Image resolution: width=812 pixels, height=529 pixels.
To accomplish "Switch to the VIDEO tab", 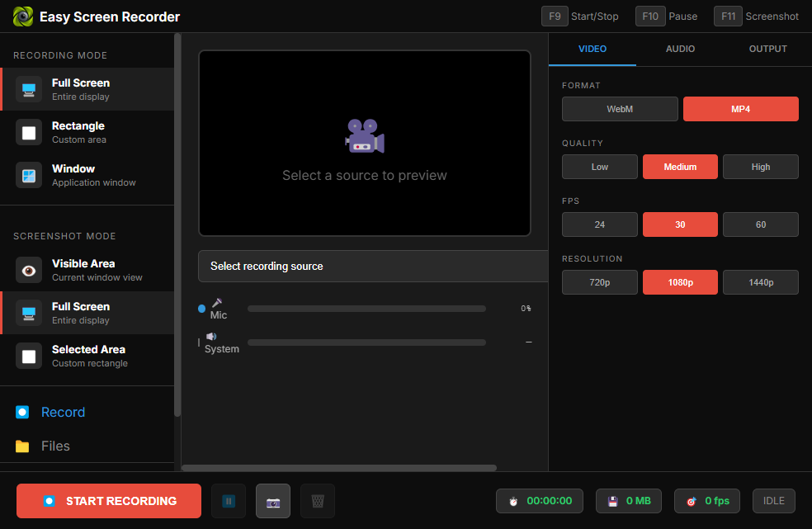I will (592, 49).
